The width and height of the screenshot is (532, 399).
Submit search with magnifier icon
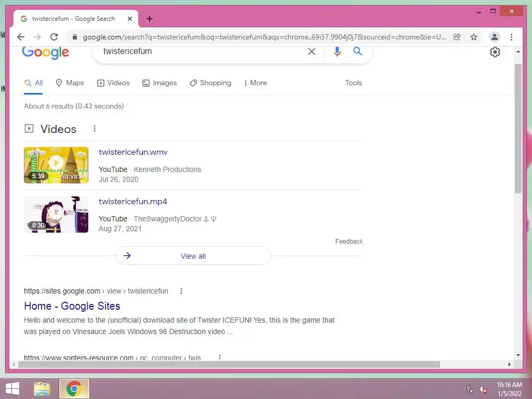(x=357, y=51)
